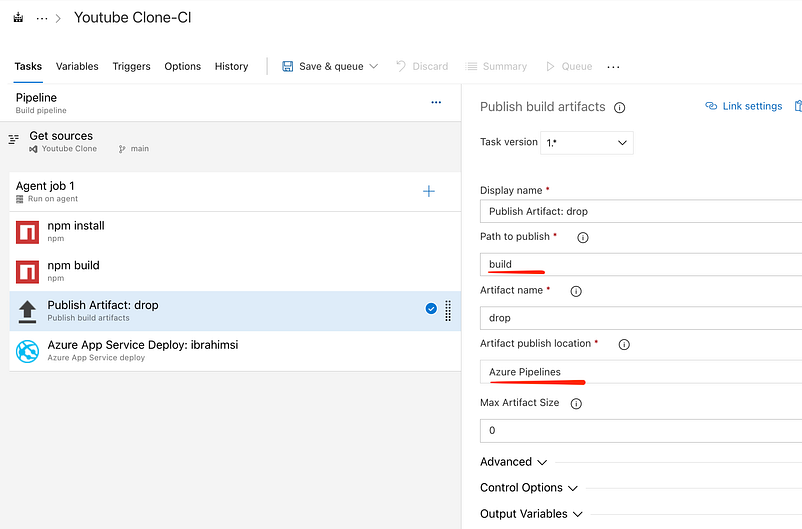Viewport: 802px width, 529px height.
Task: Click the link chain icon beside Link settings
Action: coord(711,106)
